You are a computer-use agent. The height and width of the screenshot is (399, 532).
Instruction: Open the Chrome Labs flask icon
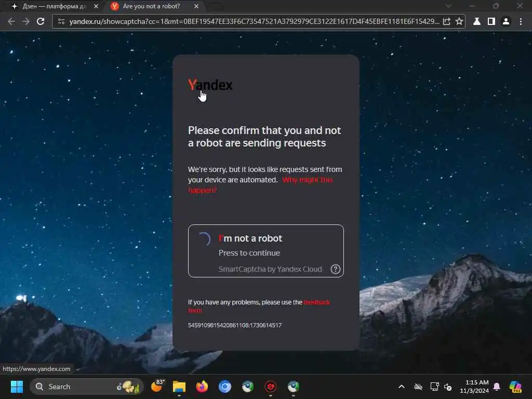coord(477,21)
